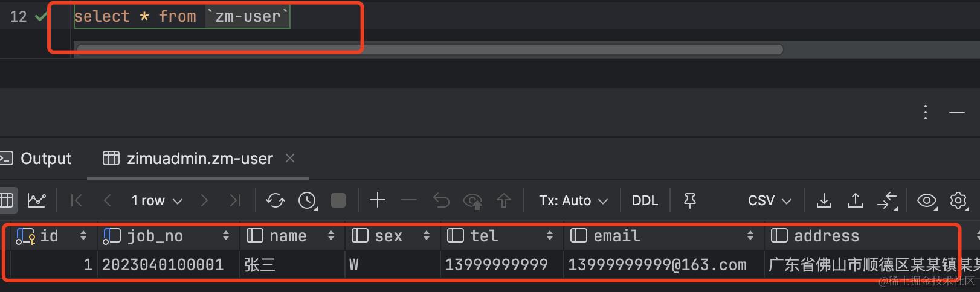Open result settings gear icon

pyautogui.click(x=959, y=200)
